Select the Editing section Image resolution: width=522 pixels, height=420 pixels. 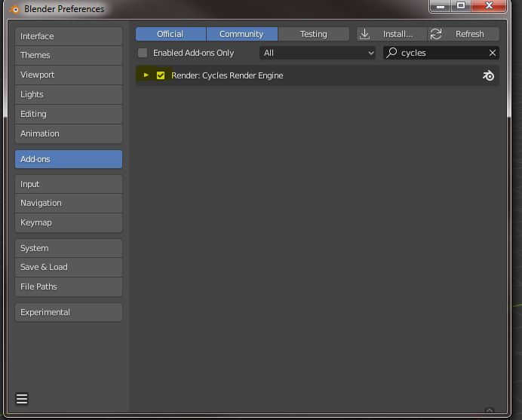(x=69, y=114)
